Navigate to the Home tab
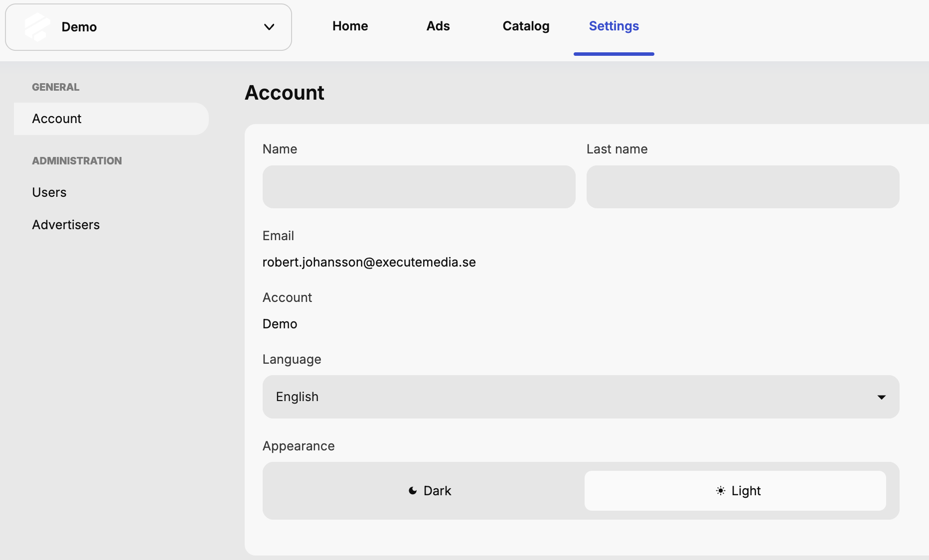Viewport: 929px width, 560px height. coord(349,26)
